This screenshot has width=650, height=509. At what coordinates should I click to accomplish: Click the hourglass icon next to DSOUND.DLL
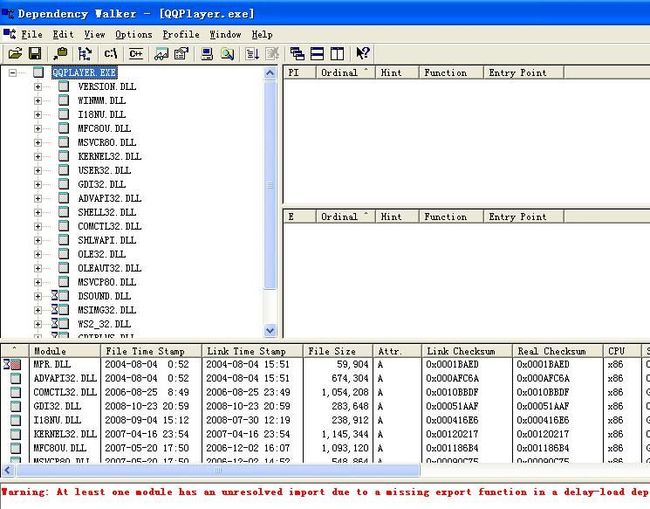tap(54, 296)
